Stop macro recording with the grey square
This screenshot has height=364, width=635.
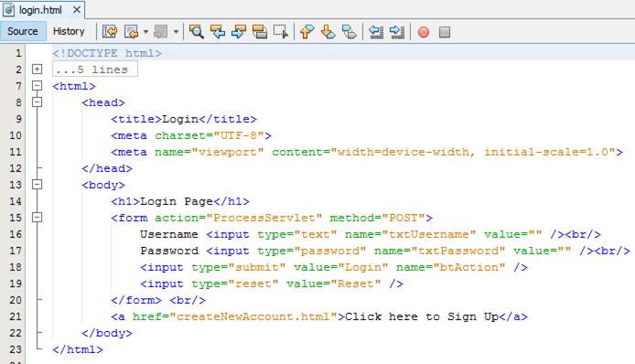point(445,32)
